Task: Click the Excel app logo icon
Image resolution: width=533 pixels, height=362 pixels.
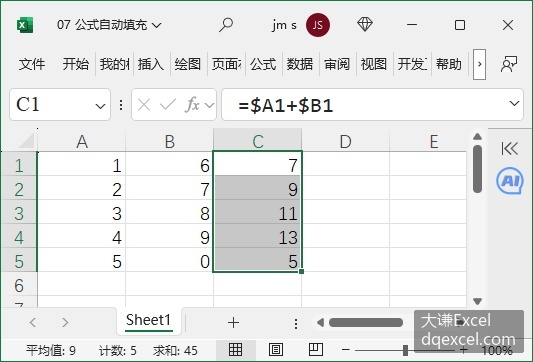Action: [x=25, y=25]
